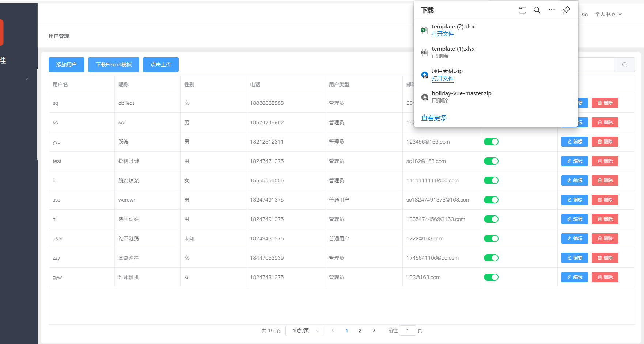Click the 添加用户 button

click(67, 65)
